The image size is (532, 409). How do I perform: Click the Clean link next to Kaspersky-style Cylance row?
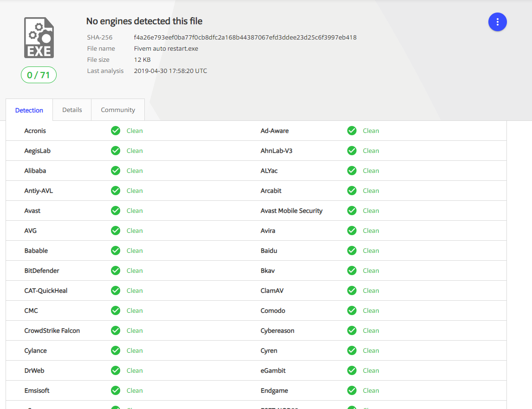pyautogui.click(x=135, y=350)
